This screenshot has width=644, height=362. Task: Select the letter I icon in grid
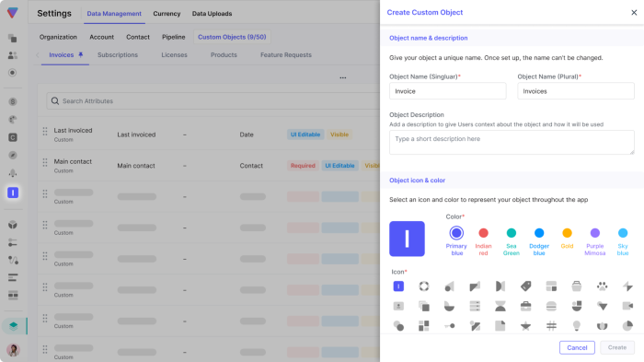pos(398,286)
